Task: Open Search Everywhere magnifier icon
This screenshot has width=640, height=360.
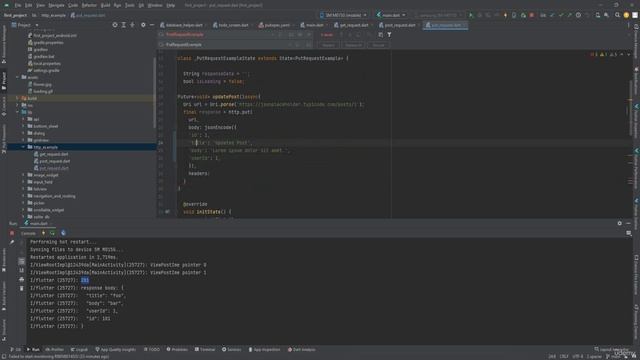Action: tap(617, 15)
